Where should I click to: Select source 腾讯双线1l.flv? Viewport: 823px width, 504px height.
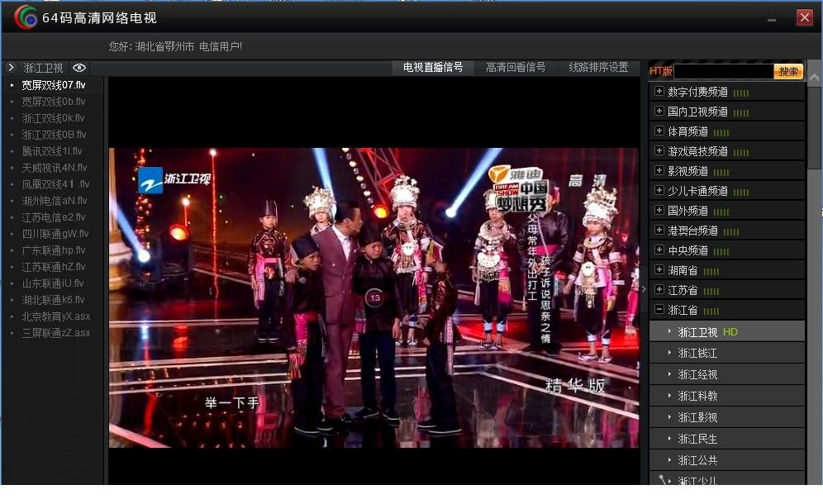tap(54, 151)
